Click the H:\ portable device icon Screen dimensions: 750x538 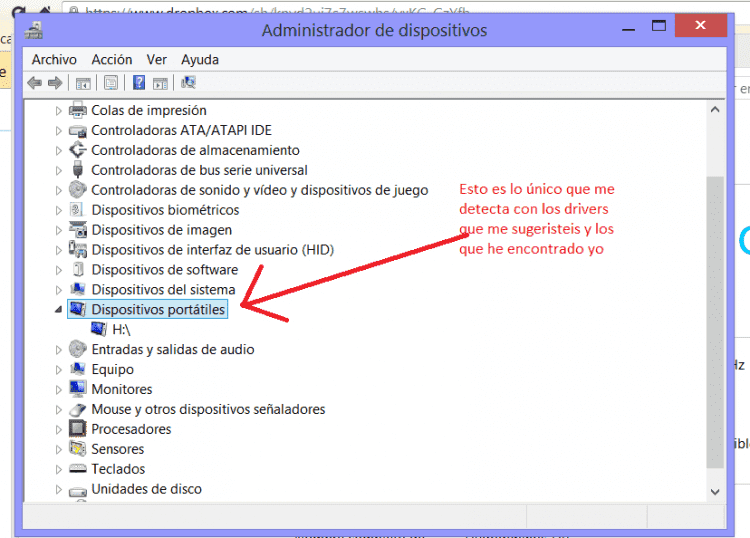pyautogui.click(x=99, y=329)
